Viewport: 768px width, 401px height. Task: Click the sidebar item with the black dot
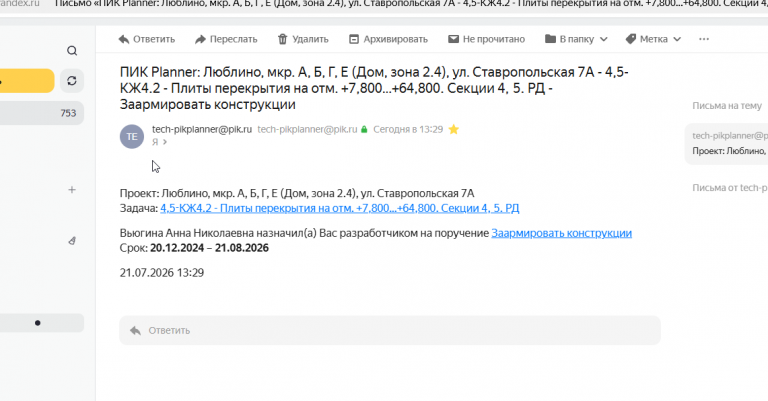click(42, 323)
